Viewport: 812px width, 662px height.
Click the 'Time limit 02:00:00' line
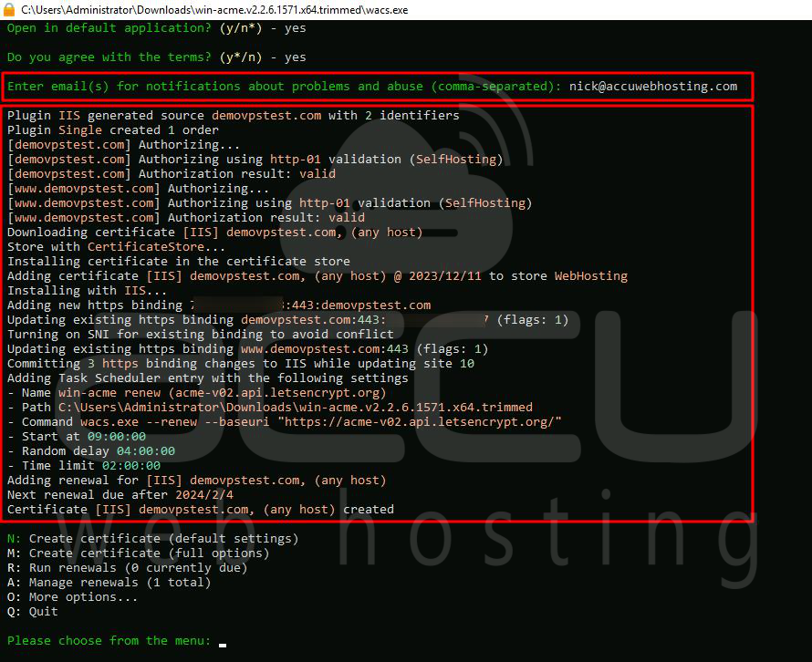(83, 466)
